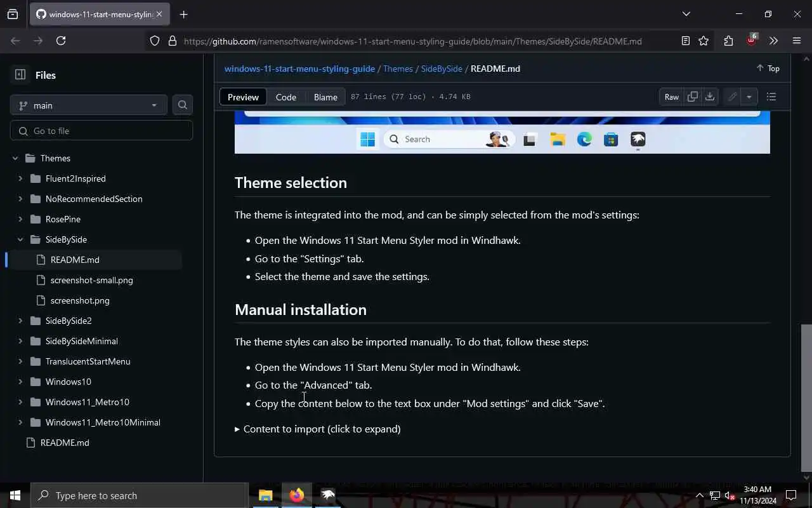Close the GitHub browser tab
This screenshot has height=508, width=812.
pos(159,14)
